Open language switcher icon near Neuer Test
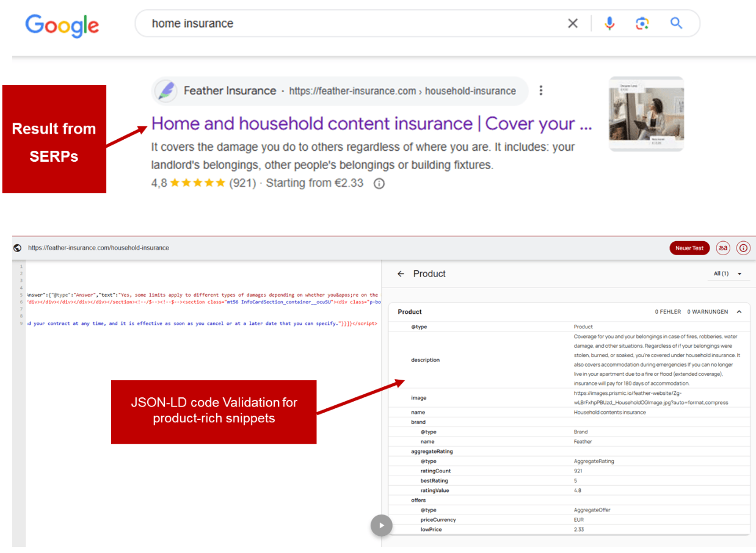Viewport: 756px width, 553px height. [723, 248]
